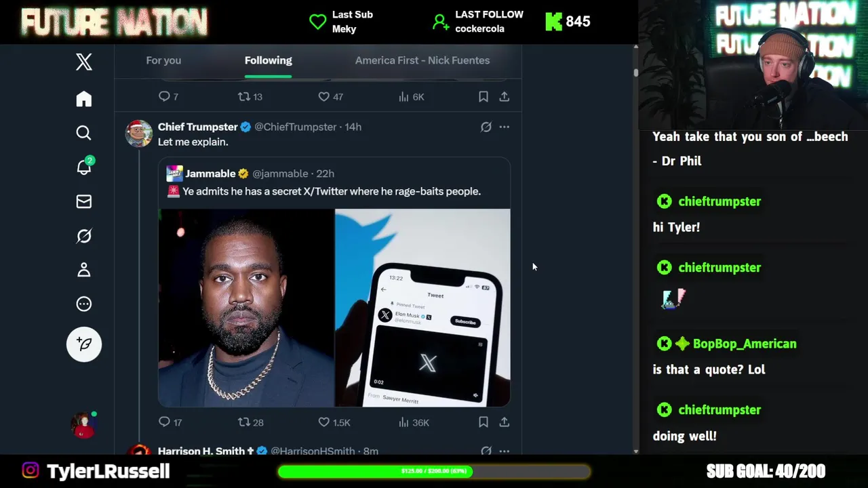Open the Search/Explore sidebar icon
Viewport: 868px width, 488px height.
(x=84, y=133)
